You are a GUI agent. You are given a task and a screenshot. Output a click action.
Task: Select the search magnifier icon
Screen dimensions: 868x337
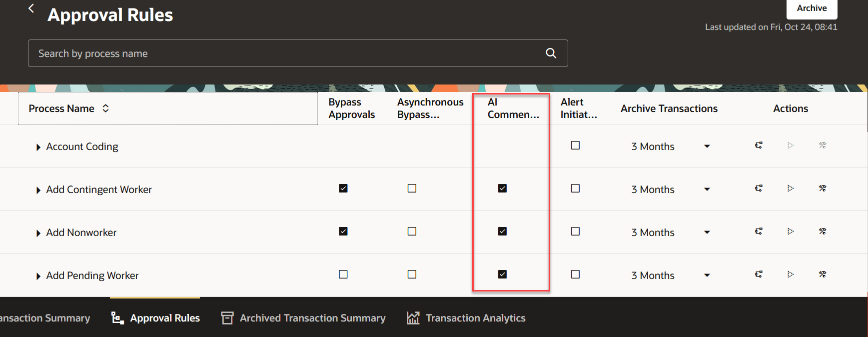[551, 53]
